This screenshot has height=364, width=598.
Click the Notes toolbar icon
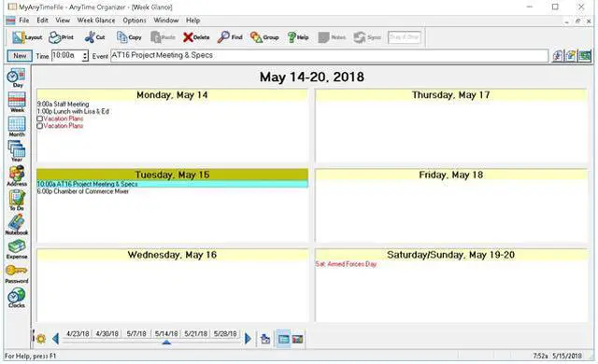pyautogui.click(x=332, y=37)
